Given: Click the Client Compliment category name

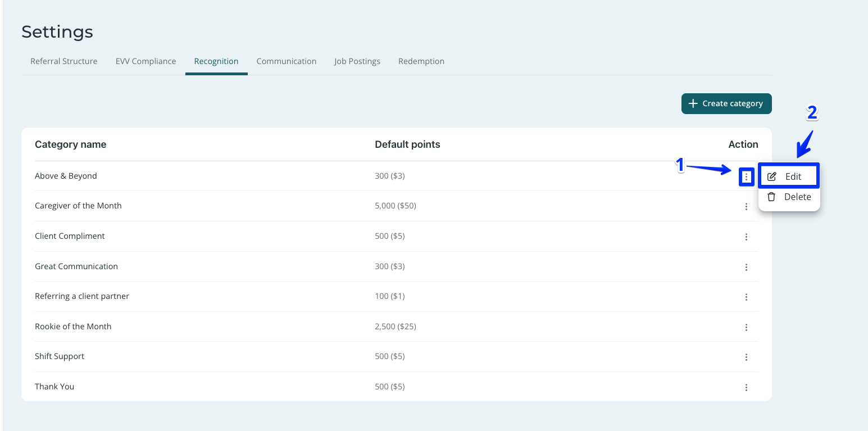Looking at the screenshot, I should point(70,236).
